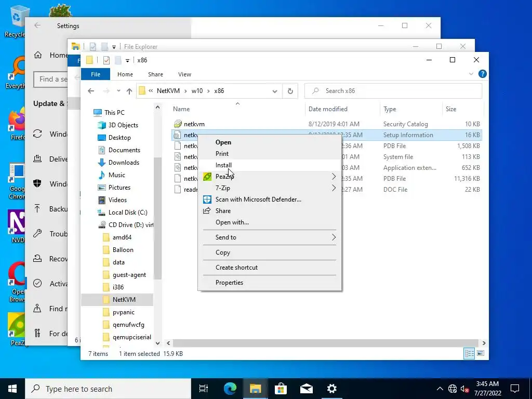Switch to the View ribbon tab
The width and height of the screenshot is (532, 399).
click(184, 74)
